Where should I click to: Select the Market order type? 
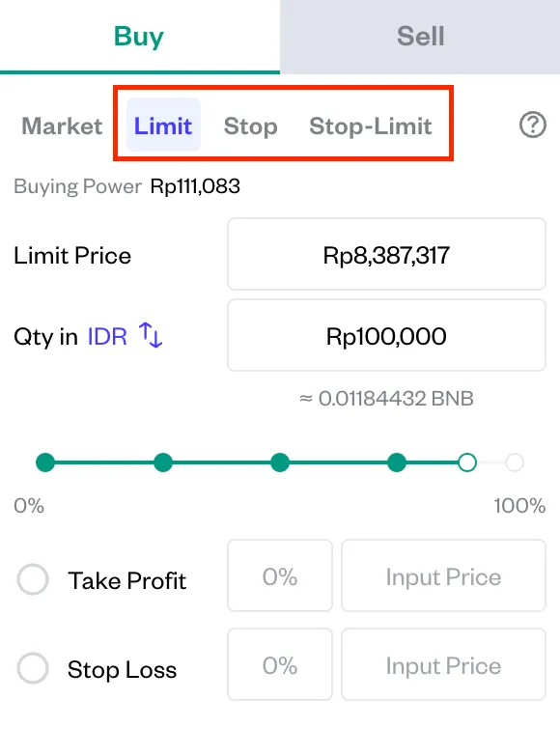coord(62,126)
